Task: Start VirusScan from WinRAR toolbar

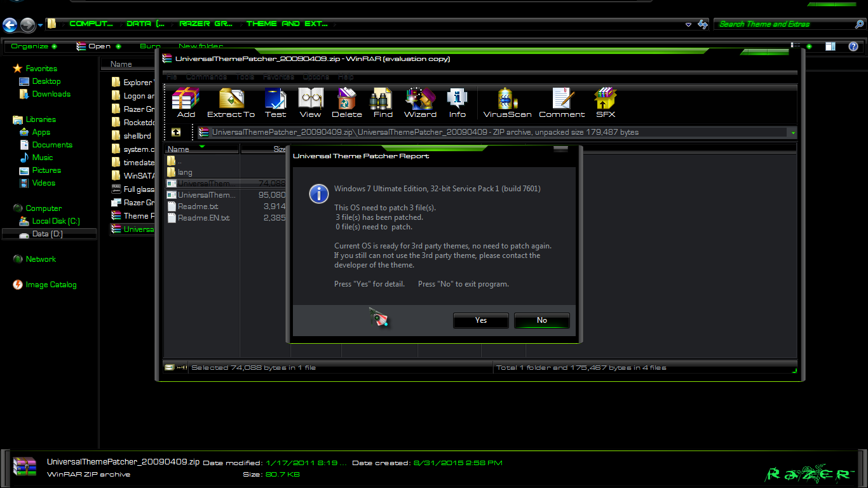Action: 507,102
